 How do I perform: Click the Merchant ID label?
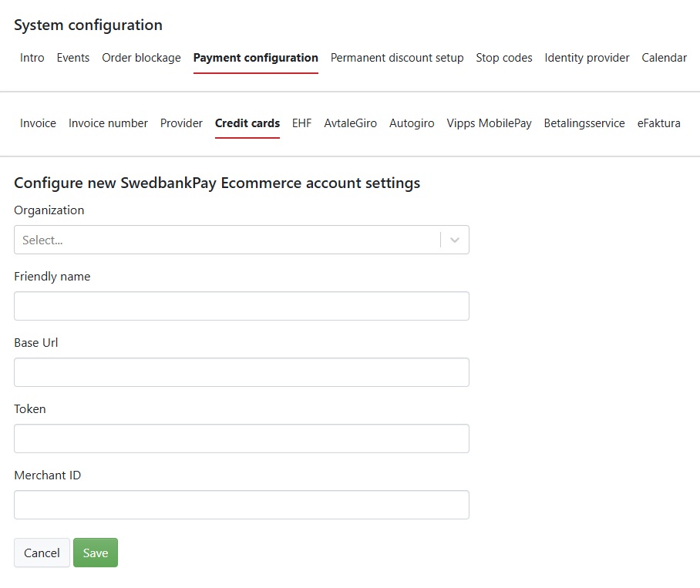point(48,475)
